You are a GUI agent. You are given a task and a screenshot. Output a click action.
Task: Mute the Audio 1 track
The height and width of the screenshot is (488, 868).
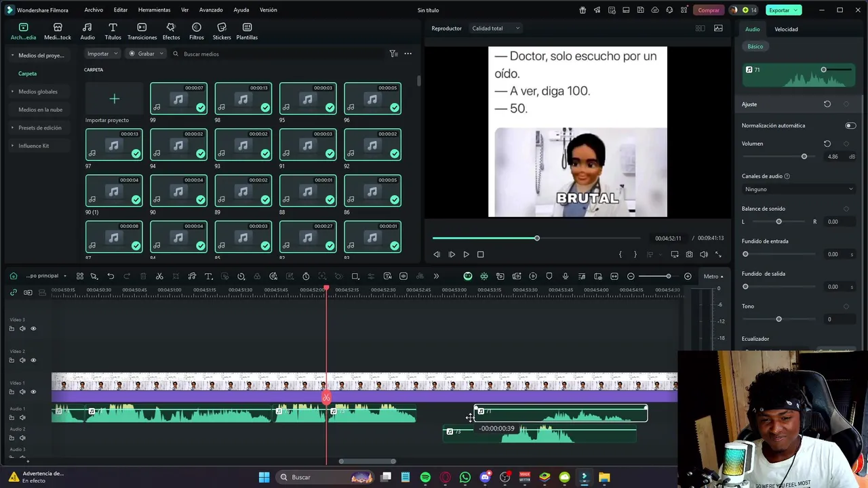tap(22, 418)
